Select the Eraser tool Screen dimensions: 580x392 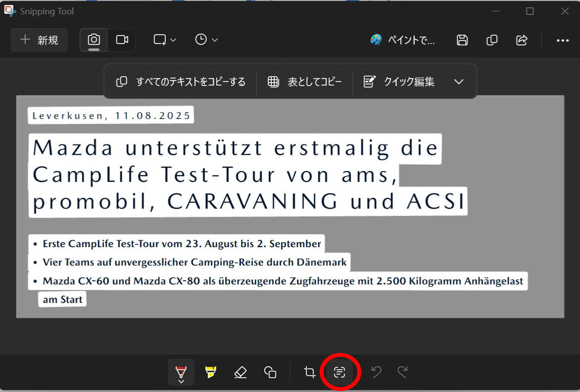(x=241, y=372)
